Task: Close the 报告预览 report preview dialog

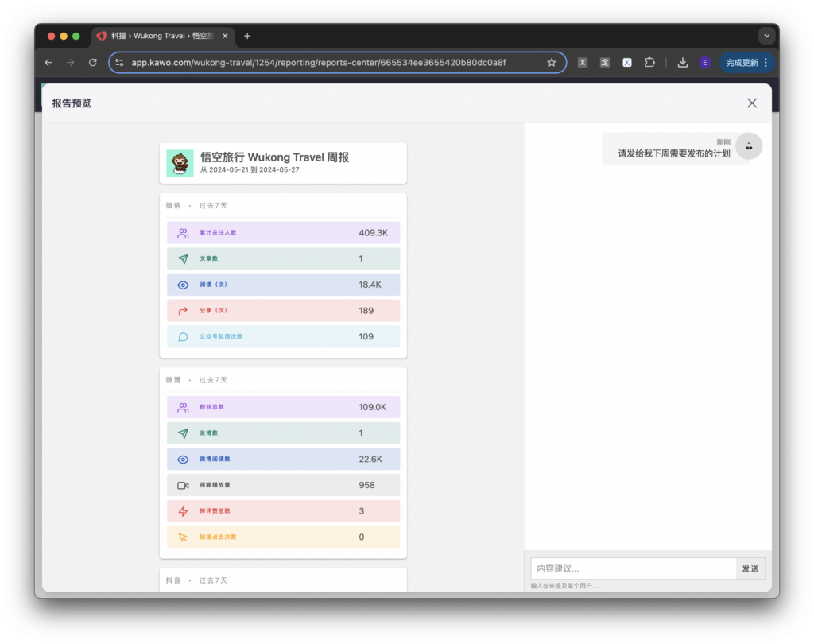Action: click(751, 103)
